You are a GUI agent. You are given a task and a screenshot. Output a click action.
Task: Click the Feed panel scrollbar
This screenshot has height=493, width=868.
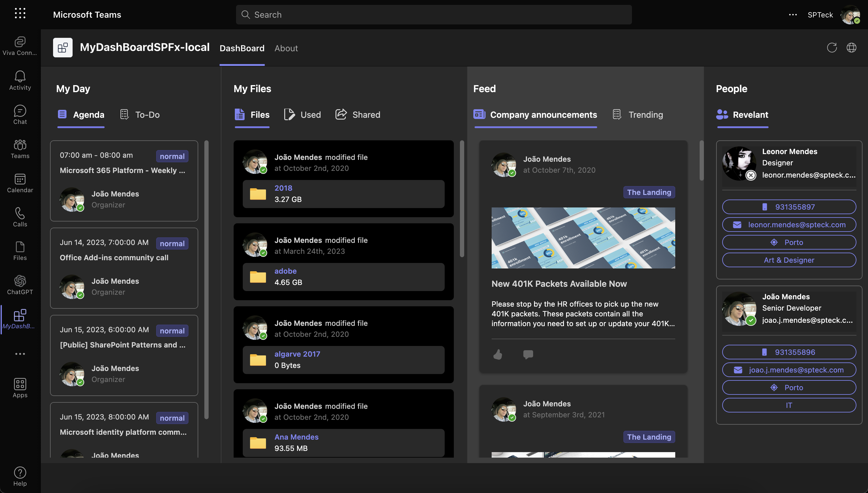point(701,160)
